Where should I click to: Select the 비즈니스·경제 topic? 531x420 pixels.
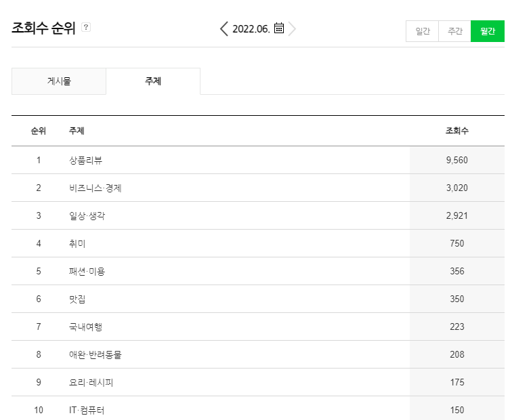coord(95,188)
